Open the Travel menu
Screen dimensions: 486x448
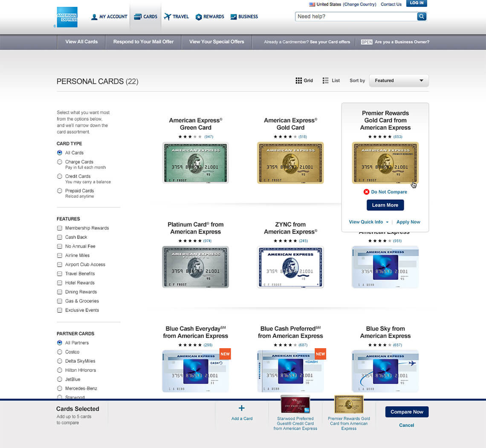click(x=176, y=17)
